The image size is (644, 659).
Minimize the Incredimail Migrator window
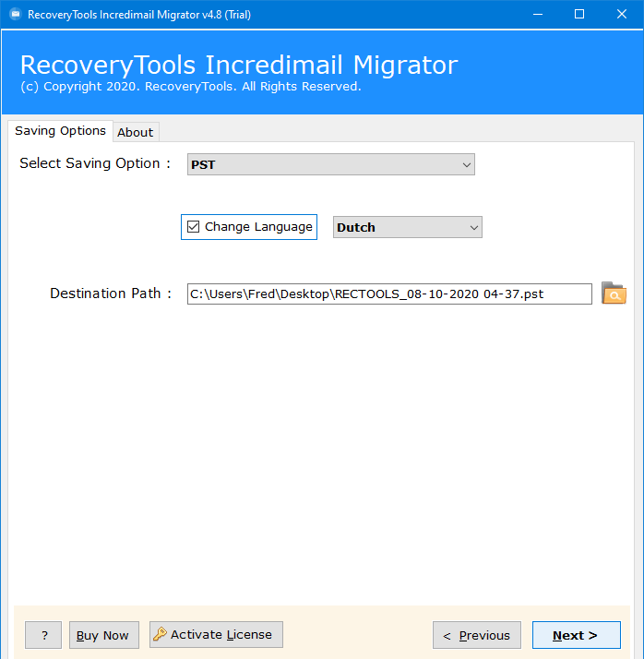(538, 14)
